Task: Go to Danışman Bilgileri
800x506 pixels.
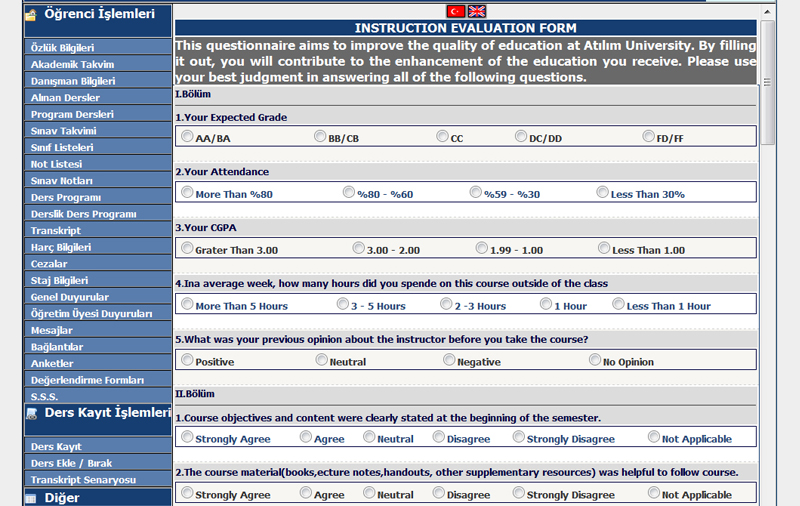Action: pyautogui.click(x=97, y=81)
